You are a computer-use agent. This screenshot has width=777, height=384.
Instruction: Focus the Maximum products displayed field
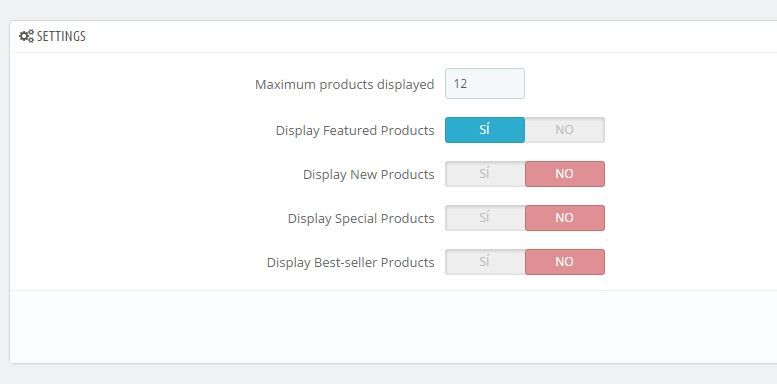click(485, 83)
